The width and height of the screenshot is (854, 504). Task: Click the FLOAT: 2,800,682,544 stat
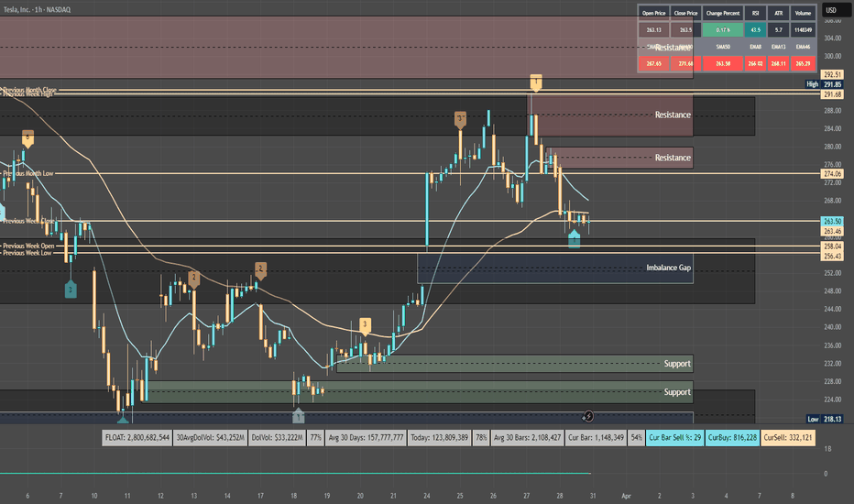click(x=137, y=437)
